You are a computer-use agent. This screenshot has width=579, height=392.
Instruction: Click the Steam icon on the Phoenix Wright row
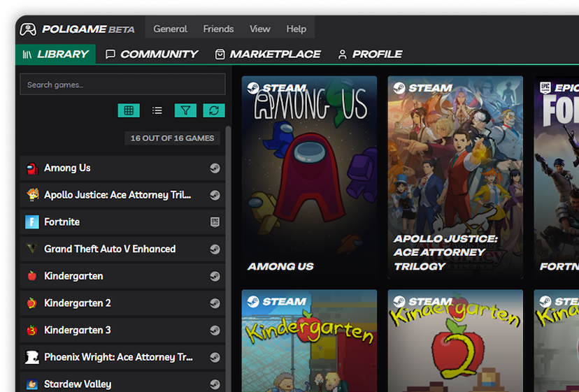pyautogui.click(x=215, y=357)
